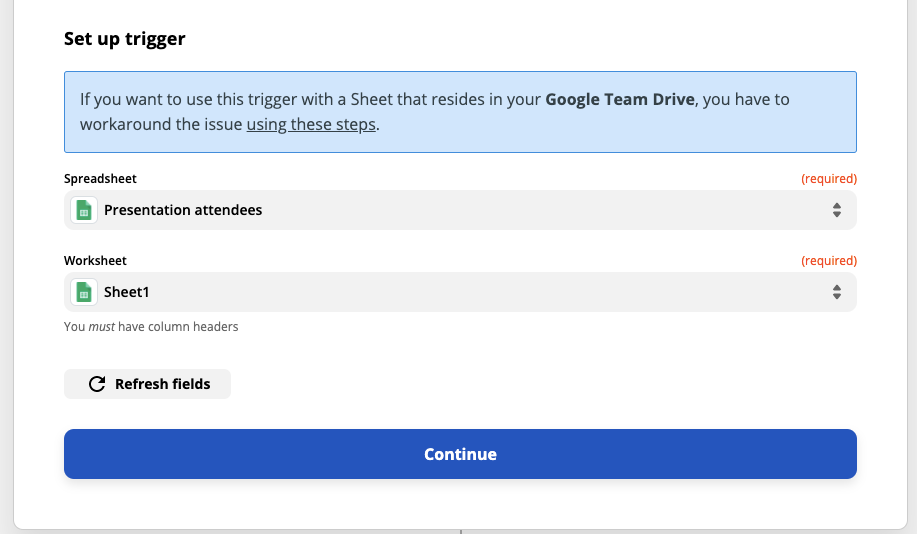Click the red required tag above Spreadsheet field
This screenshot has height=534, width=917.
tap(828, 178)
